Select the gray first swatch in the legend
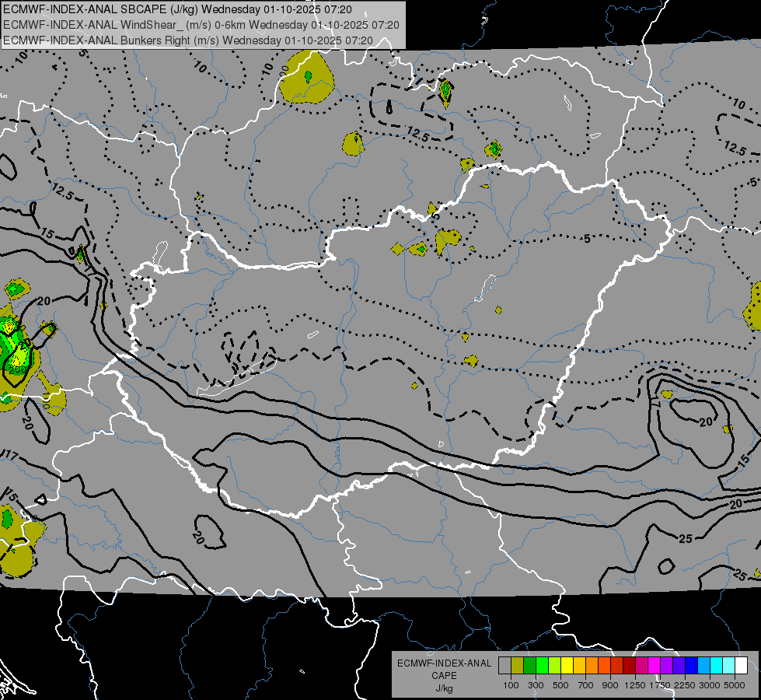 tap(504, 666)
